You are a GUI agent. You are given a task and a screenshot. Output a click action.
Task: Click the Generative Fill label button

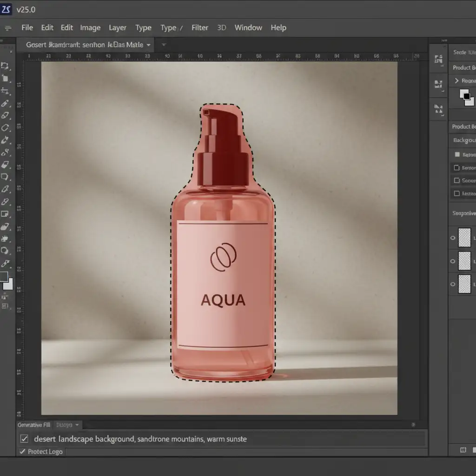point(34,425)
